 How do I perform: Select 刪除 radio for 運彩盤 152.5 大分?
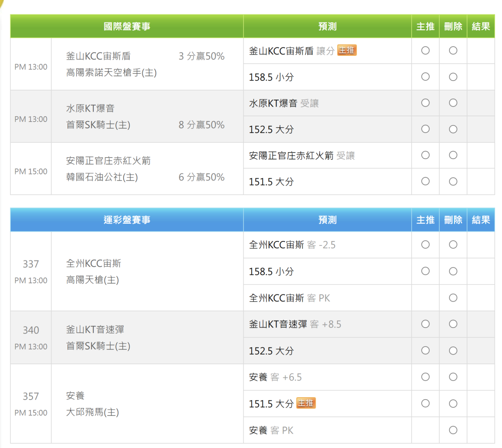453,351
